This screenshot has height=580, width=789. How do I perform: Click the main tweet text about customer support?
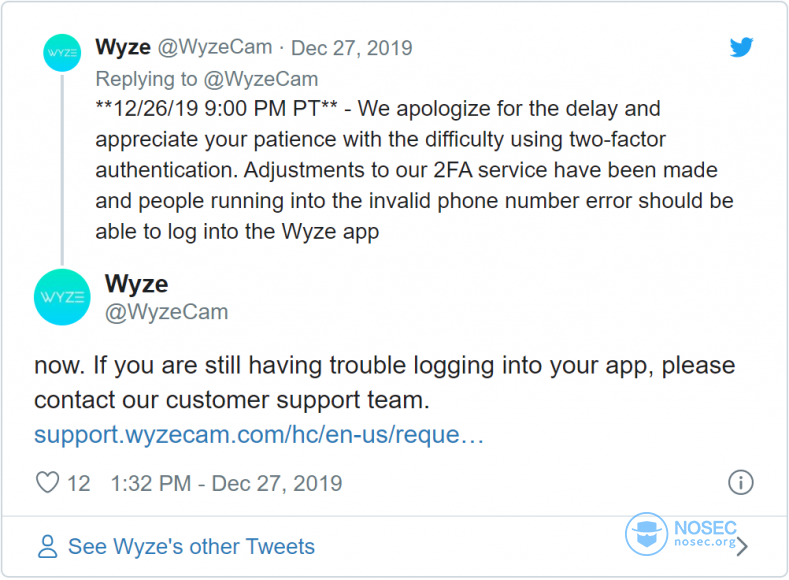(384, 383)
